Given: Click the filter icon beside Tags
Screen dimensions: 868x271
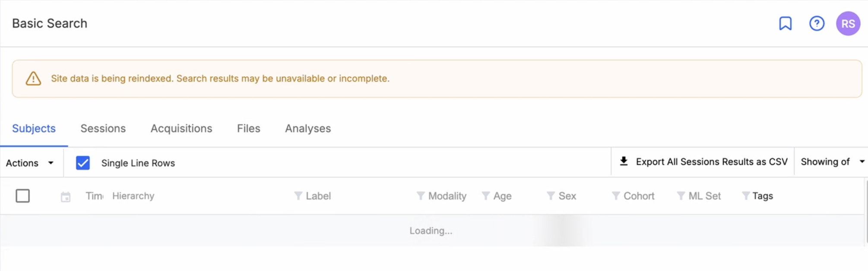Looking at the screenshot, I should click(745, 196).
